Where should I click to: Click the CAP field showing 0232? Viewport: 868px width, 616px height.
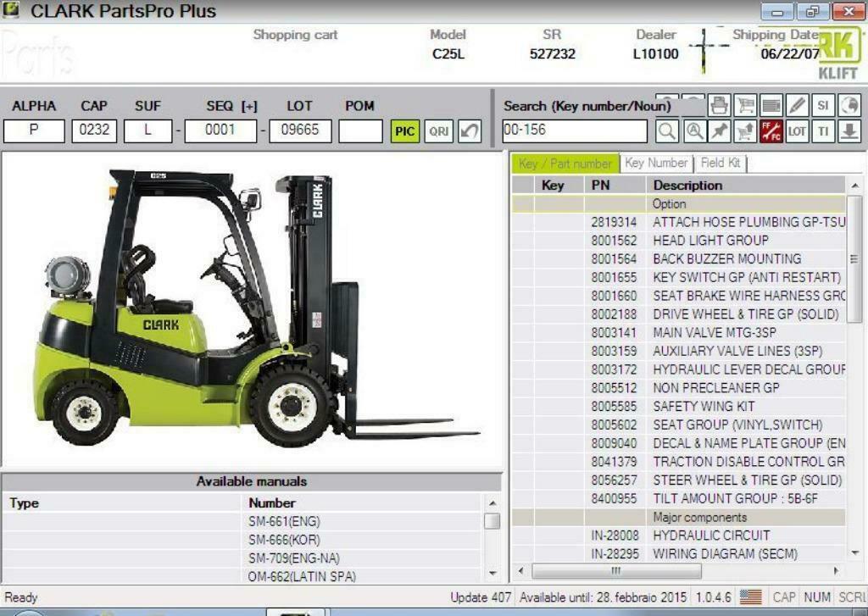94,131
